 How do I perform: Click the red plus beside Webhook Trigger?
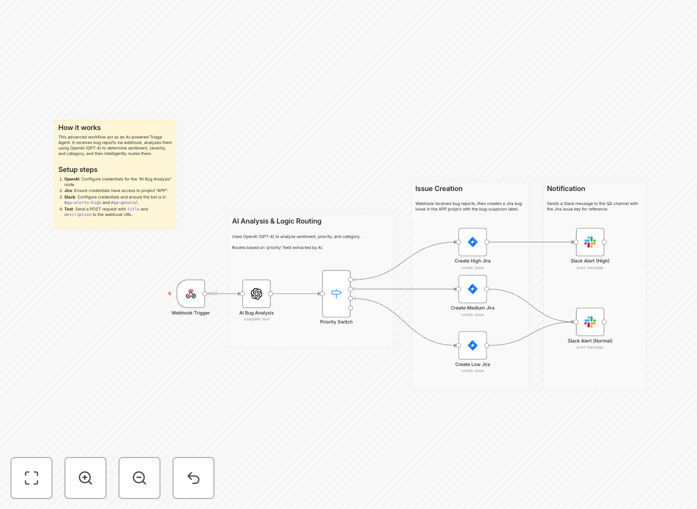pos(169,293)
